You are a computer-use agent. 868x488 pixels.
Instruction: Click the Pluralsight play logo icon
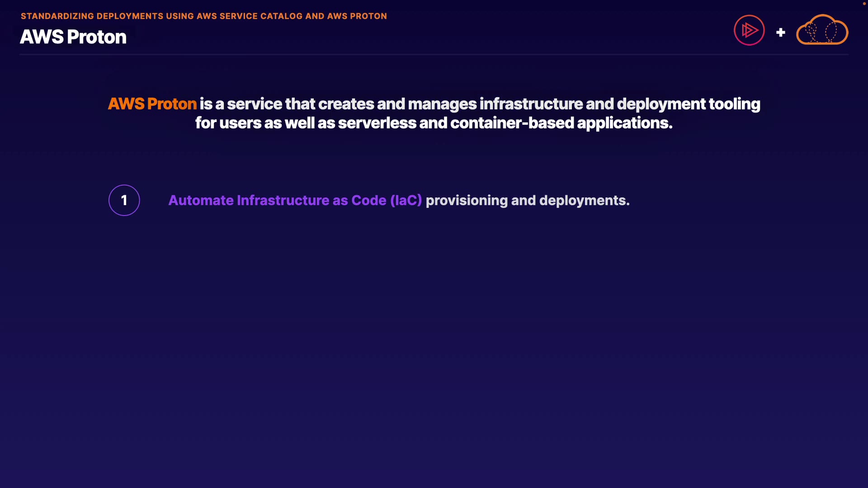[749, 30]
